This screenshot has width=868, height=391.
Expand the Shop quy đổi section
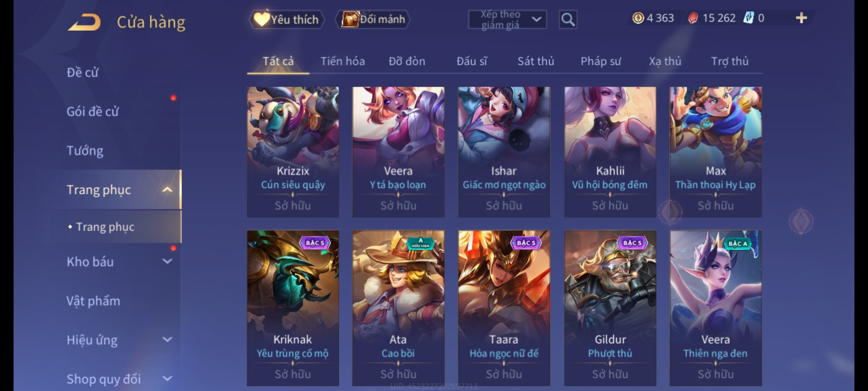click(x=167, y=378)
